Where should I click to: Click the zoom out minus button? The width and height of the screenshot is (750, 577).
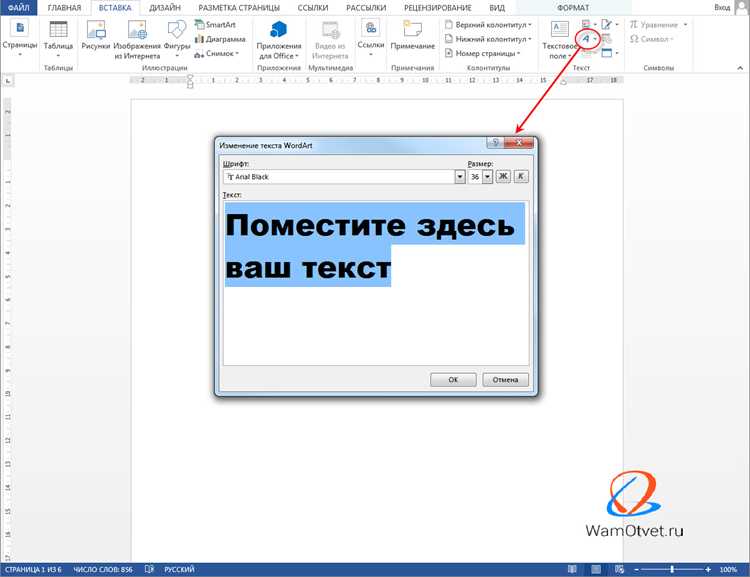[x=637, y=570]
